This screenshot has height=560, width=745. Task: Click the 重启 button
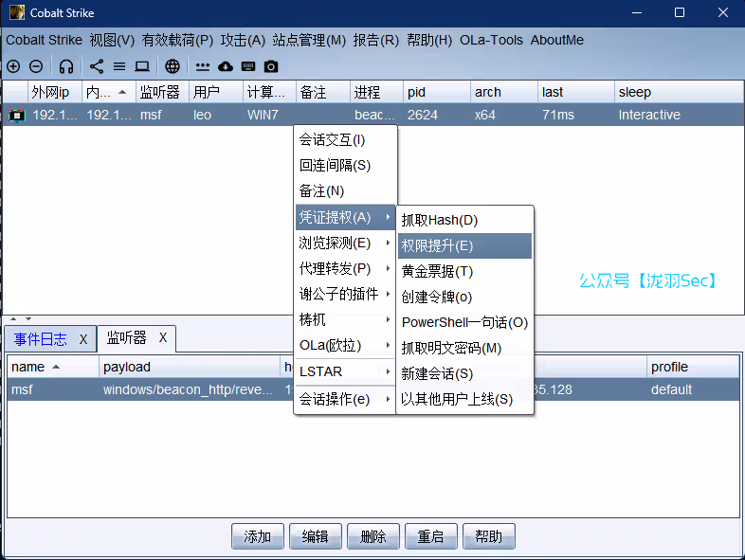pyautogui.click(x=430, y=536)
